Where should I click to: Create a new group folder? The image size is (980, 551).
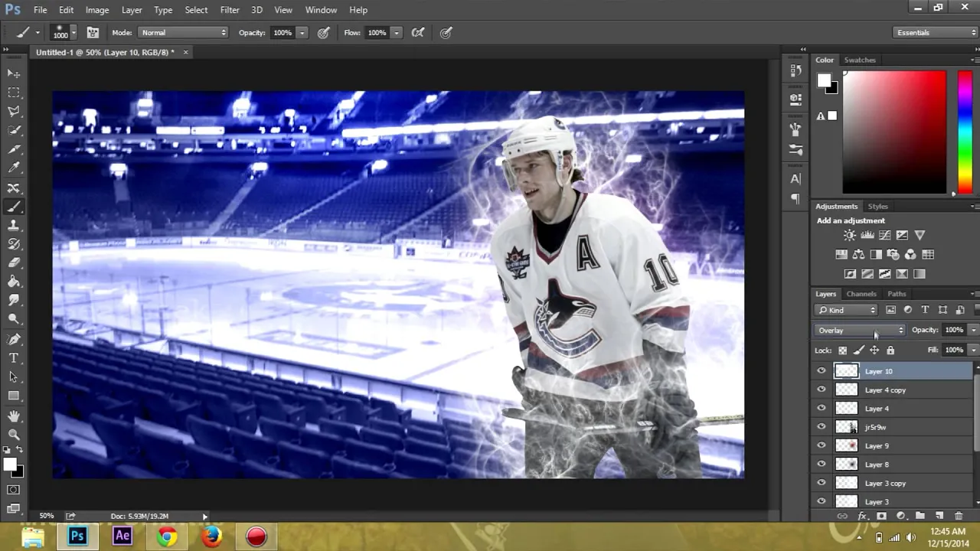click(x=920, y=517)
